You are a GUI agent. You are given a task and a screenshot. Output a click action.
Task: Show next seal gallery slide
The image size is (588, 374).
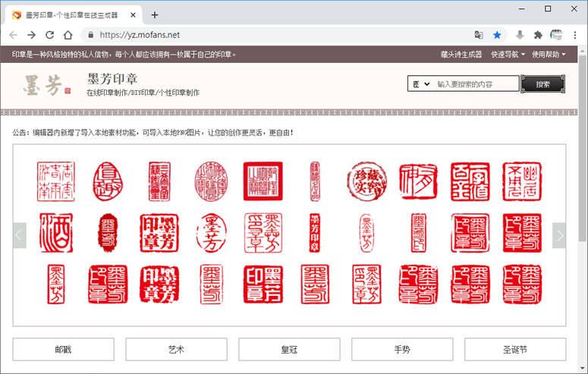point(559,235)
